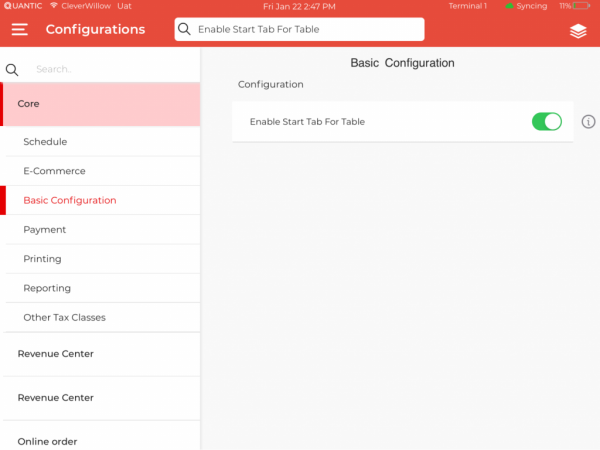Image resolution: width=600 pixels, height=450 pixels.
Task: Collapse the Core section
Action: tap(100, 104)
